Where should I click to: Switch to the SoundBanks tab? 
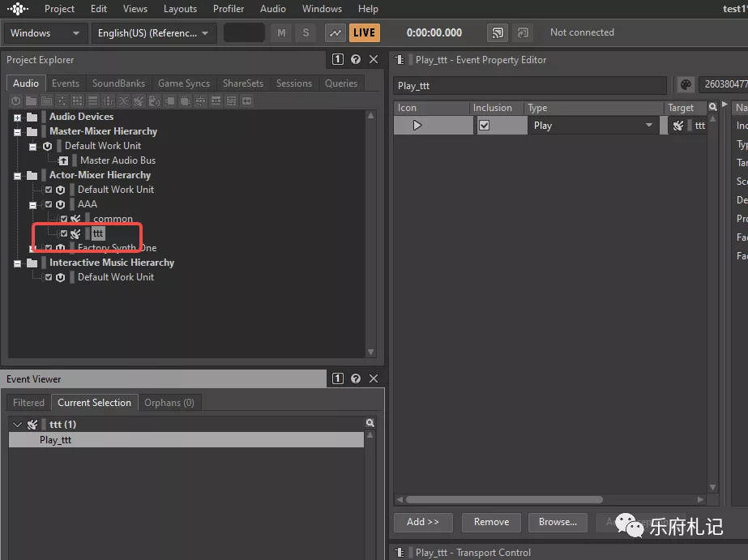pyautogui.click(x=118, y=83)
